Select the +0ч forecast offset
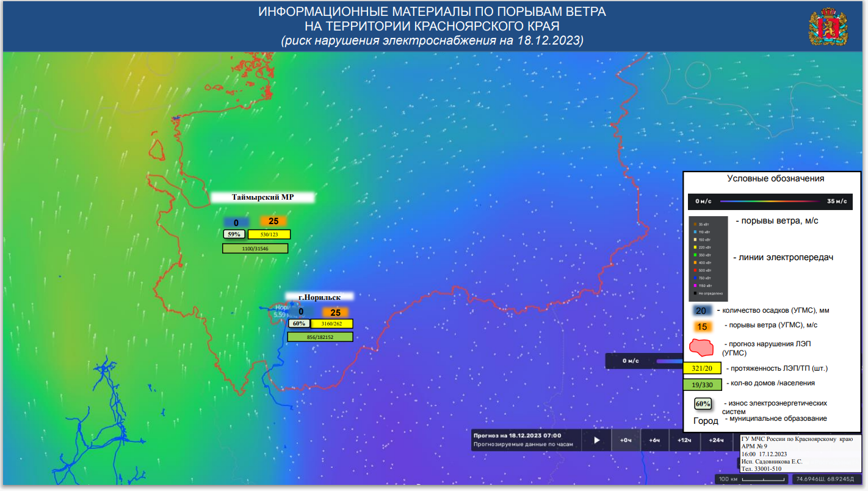The height and width of the screenshot is (491, 868). point(626,440)
